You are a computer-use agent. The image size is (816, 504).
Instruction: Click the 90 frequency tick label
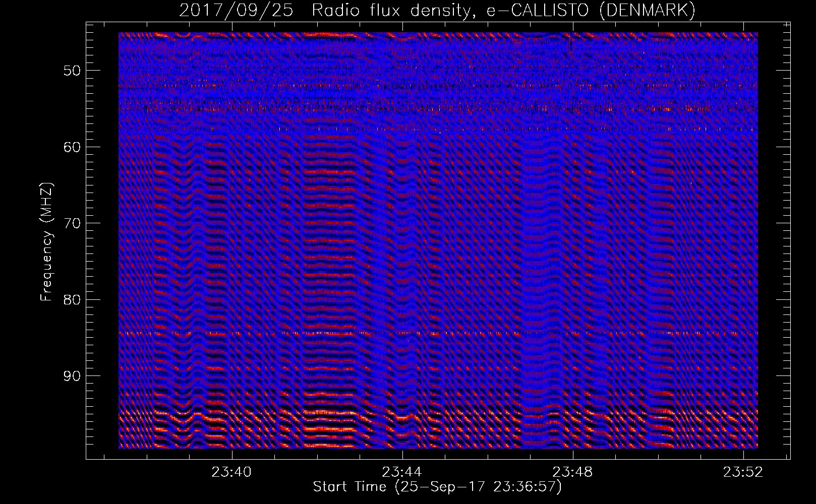click(72, 376)
